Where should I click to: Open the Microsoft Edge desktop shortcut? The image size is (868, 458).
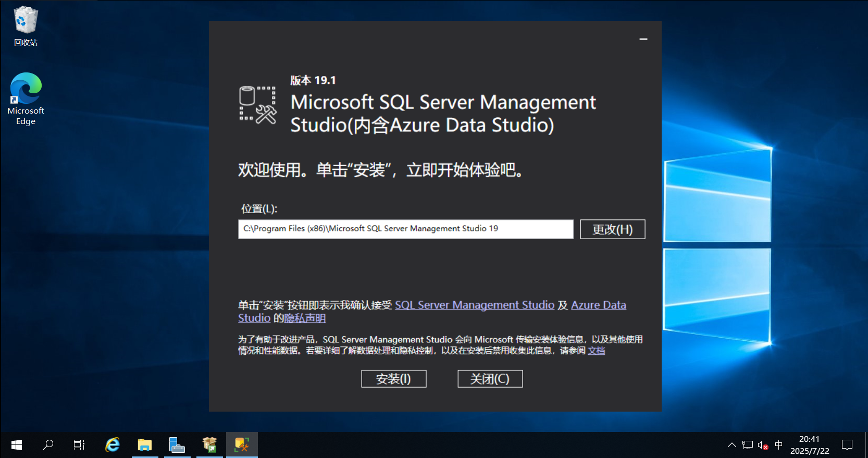(x=26, y=99)
